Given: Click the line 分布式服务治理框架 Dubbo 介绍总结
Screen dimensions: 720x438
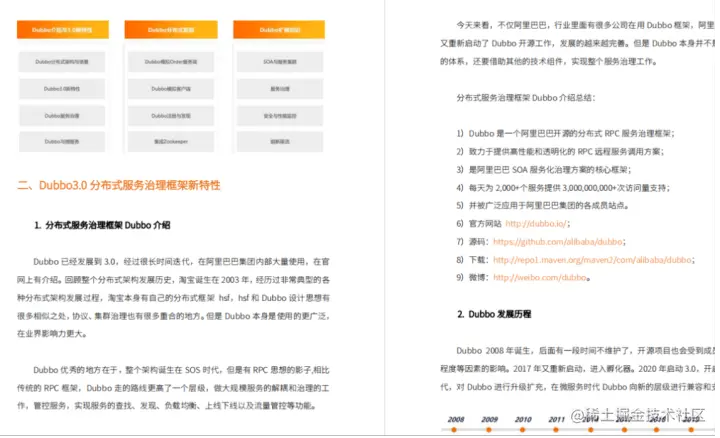Looking at the screenshot, I should 526,98.
